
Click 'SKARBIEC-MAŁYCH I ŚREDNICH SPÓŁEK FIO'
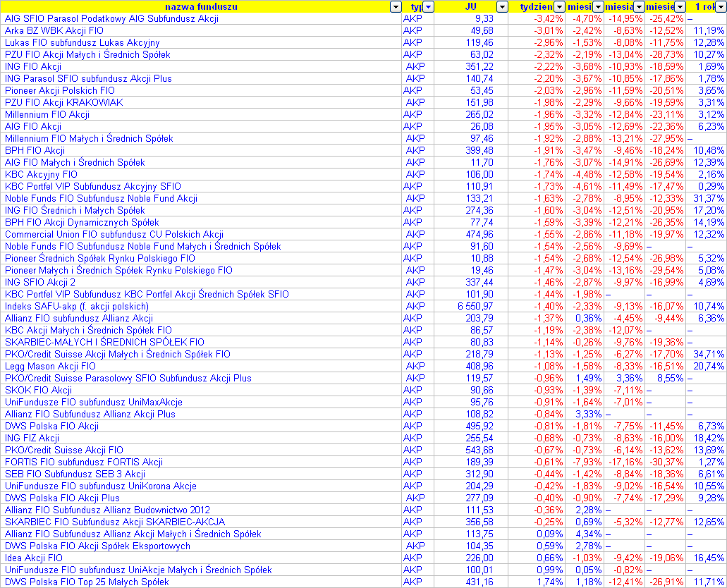coord(105,342)
